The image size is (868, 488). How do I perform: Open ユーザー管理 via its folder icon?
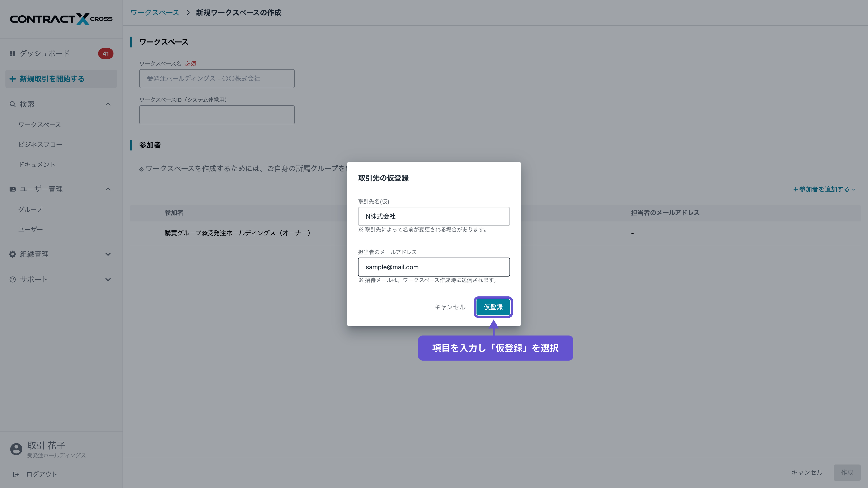click(x=12, y=189)
